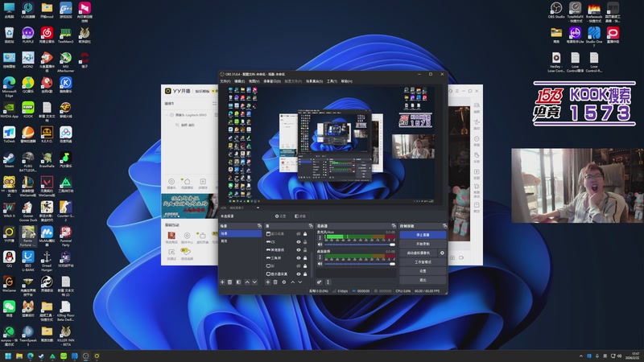644x362 pixels.
Task: Open the OBS Studio desktop shortcut
Action: point(556,10)
